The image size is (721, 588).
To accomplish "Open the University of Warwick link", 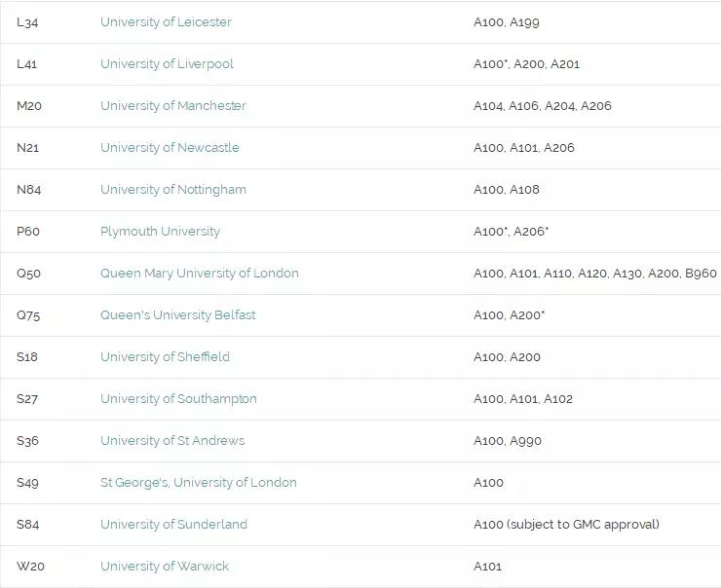I will click(x=165, y=567).
